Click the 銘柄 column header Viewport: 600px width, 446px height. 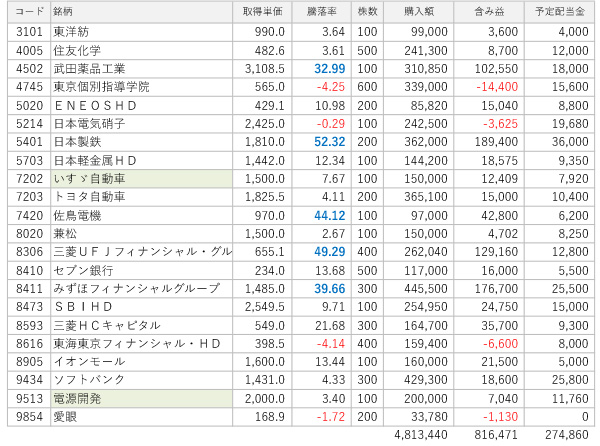tap(142, 12)
